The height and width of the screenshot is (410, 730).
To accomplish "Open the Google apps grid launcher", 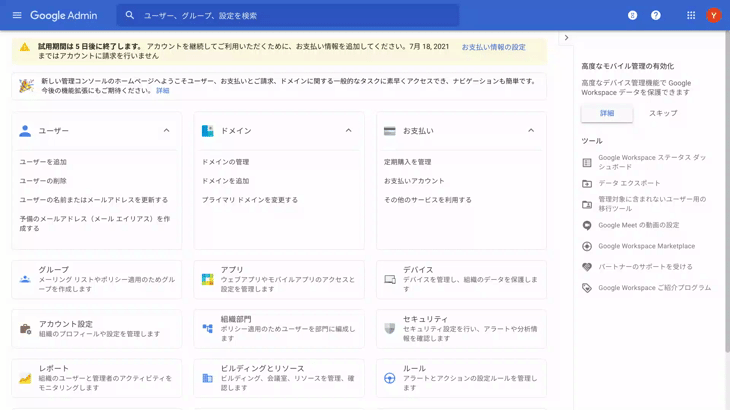I will [690, 15].
